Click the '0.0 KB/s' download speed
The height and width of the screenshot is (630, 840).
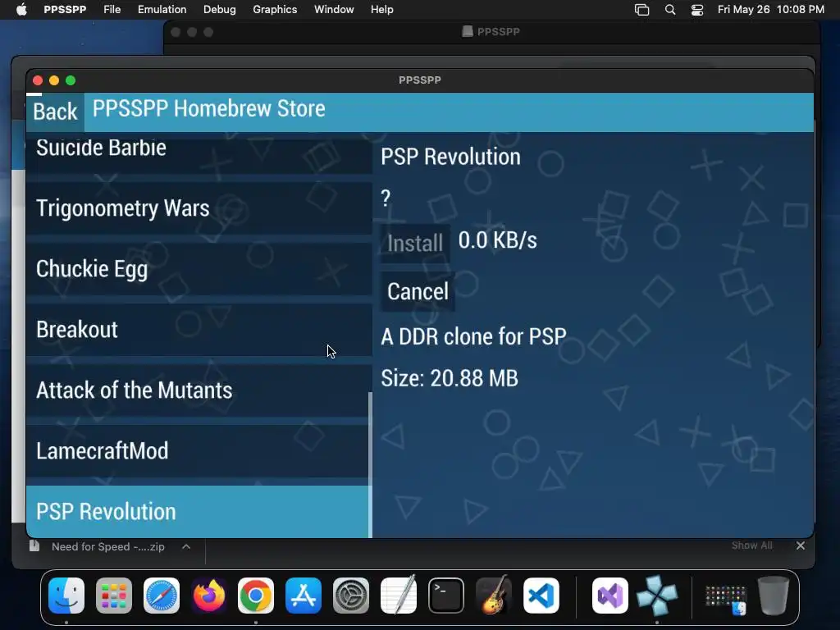click(x=498, y=240)
